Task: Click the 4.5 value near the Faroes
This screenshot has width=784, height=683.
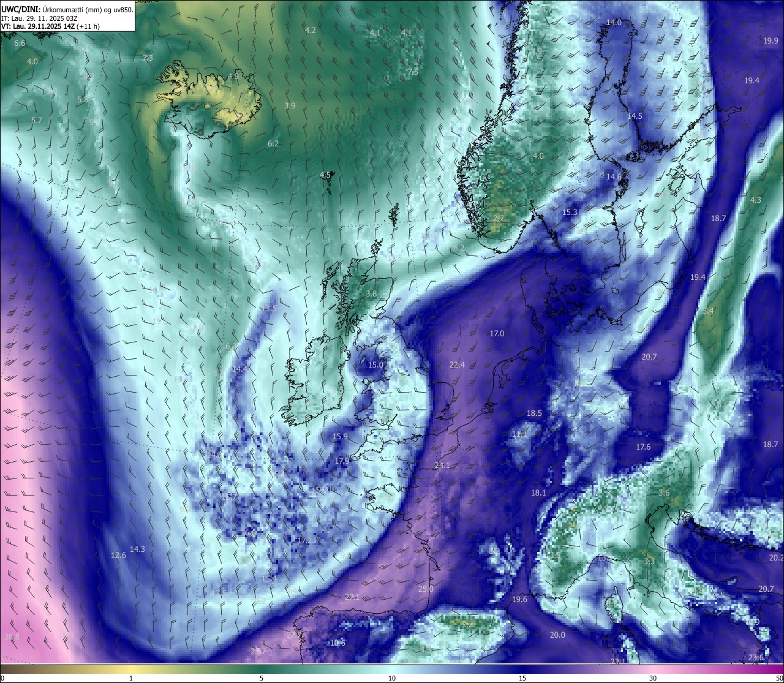Action: click(x=325, y=175)
